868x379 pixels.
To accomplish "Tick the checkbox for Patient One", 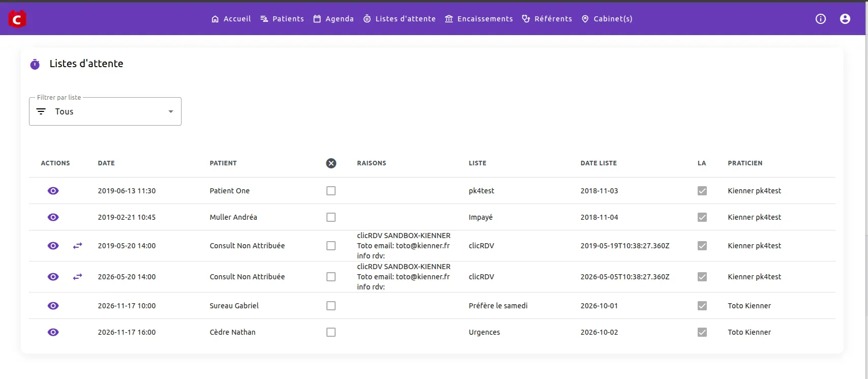I will click(331, 191).
